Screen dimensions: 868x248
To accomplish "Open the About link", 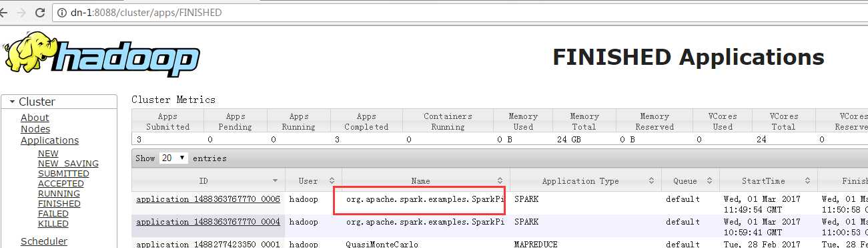I will (35, 118).
